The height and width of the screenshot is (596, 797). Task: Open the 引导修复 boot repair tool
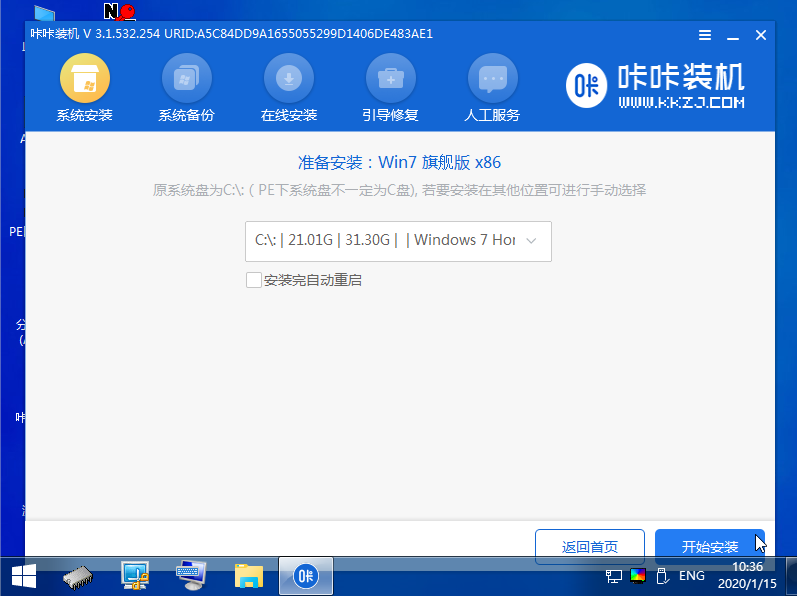pyautogui.click(x=390, y=90)
